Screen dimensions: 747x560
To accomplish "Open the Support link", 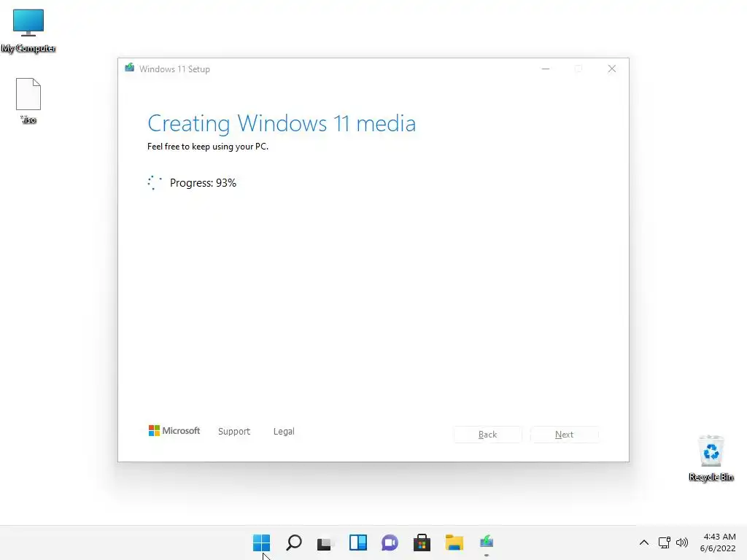I will click(234, 432).
